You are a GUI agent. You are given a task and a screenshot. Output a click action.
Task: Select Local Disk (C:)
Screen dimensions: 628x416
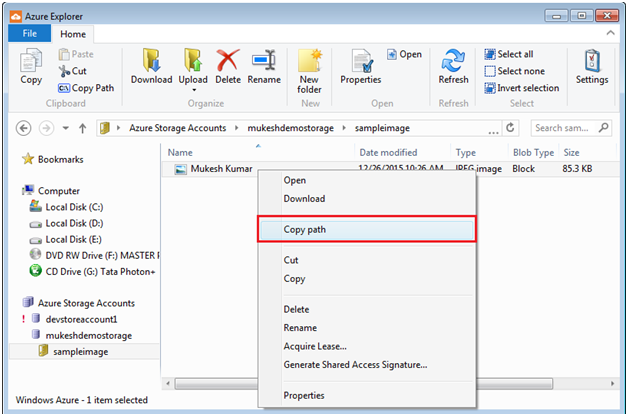click(x=66, y=207)
